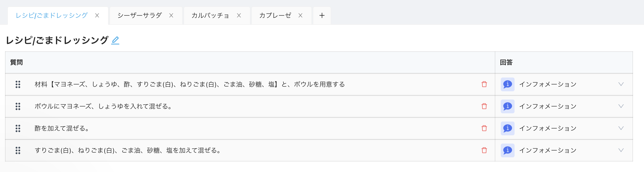Click the info bubble icon in the first row
Screen dimensions: 644x172
[x=507, y=84]
